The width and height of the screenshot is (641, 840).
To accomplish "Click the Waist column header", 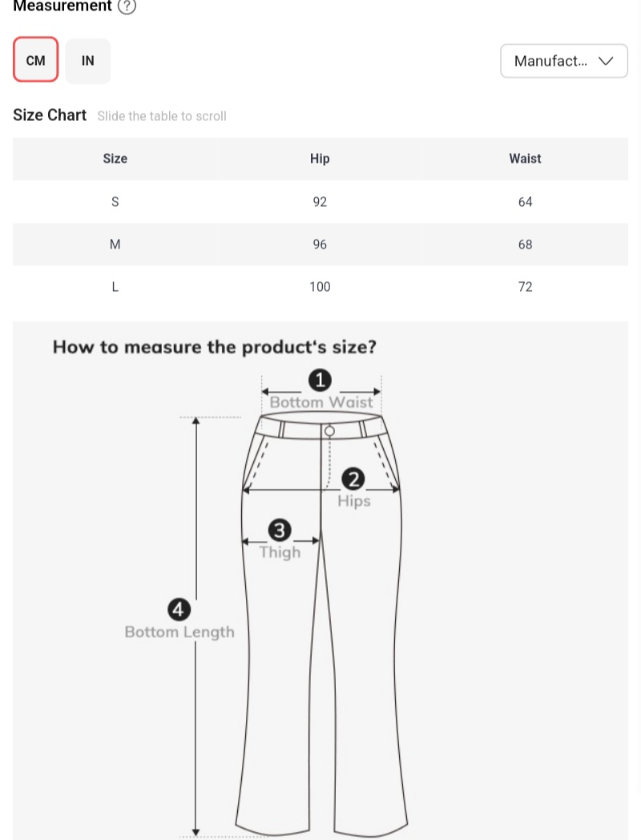I will point(525,159).
